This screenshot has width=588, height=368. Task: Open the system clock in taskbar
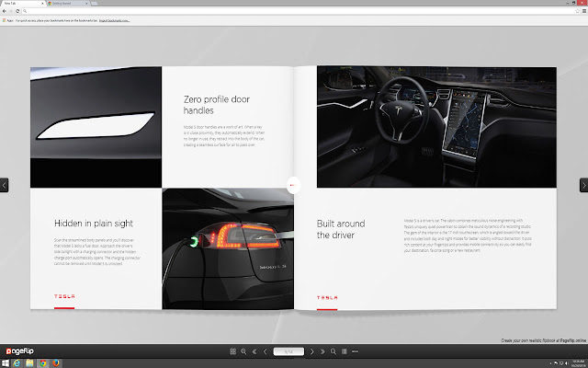pos(579,363)
